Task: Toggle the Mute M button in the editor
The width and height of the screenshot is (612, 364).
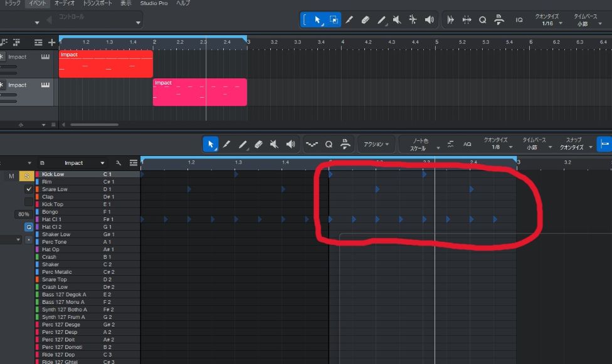Action: point(11,176)
